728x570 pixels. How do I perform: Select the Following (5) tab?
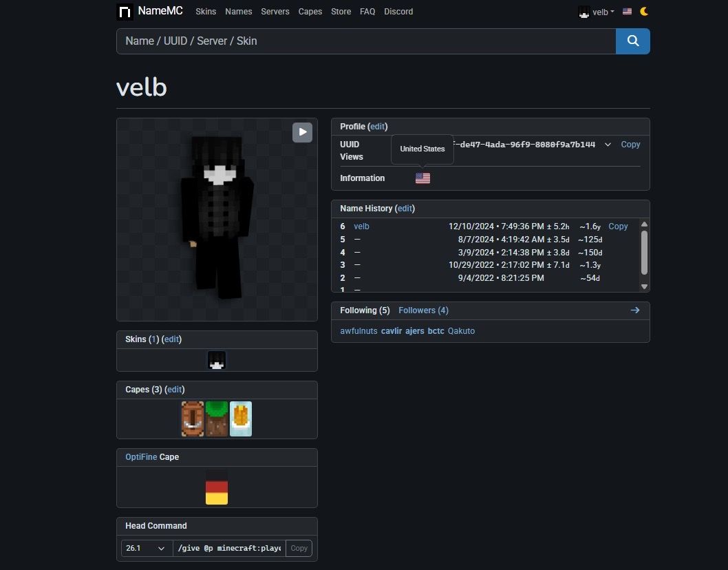365,310
